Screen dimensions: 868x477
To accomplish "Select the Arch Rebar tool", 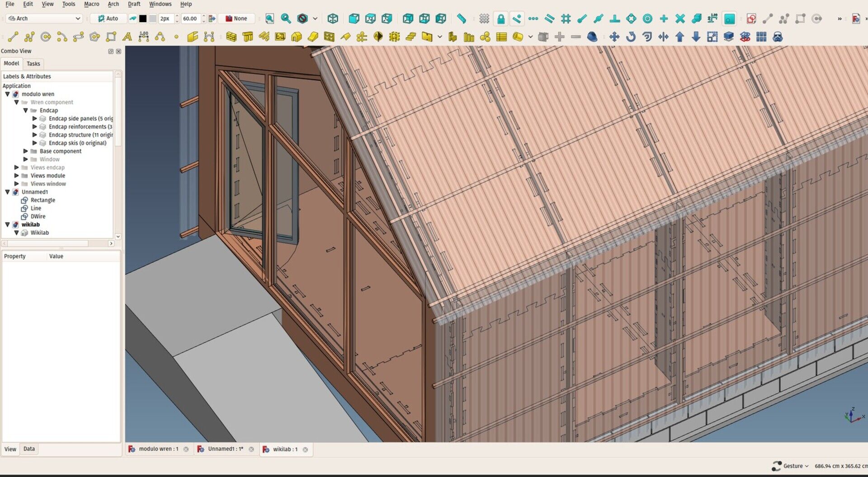I will [264, 37].
